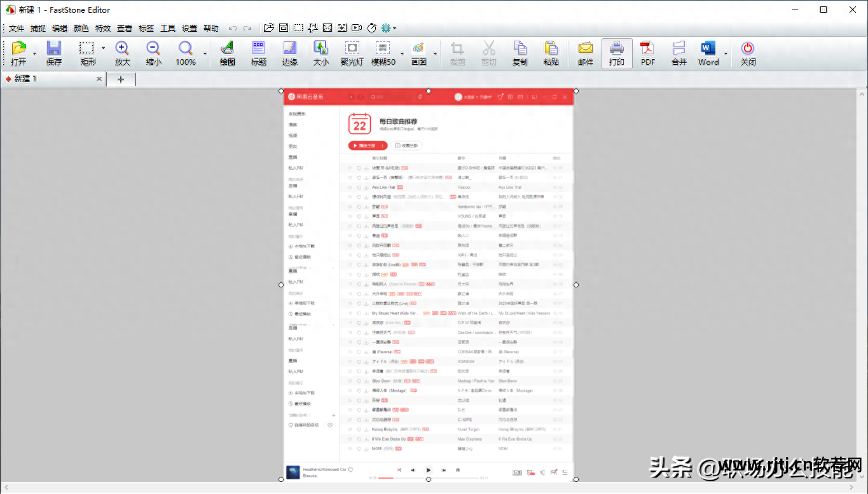Click the 合并 merge button

678,51
